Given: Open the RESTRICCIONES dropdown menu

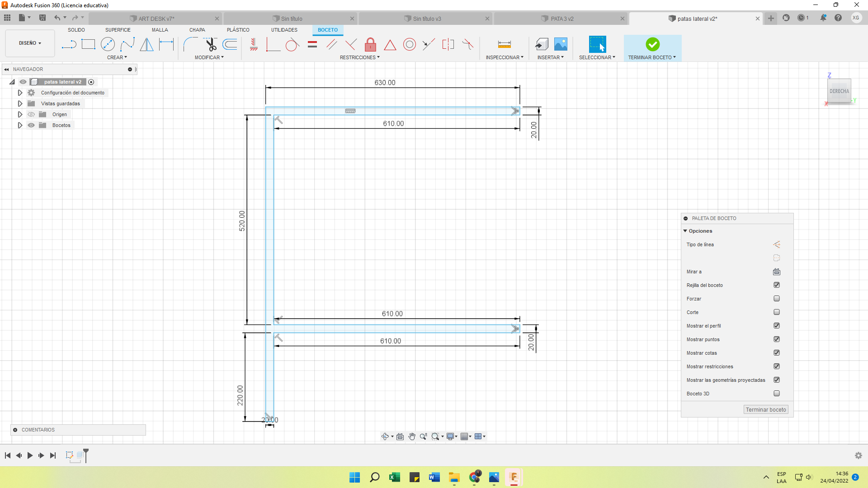Looking at the screenshot, I should tap(359, 57).
